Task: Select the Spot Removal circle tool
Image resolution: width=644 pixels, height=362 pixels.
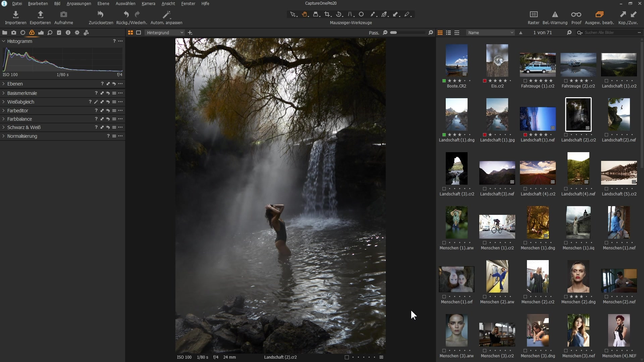Action: 362,14
